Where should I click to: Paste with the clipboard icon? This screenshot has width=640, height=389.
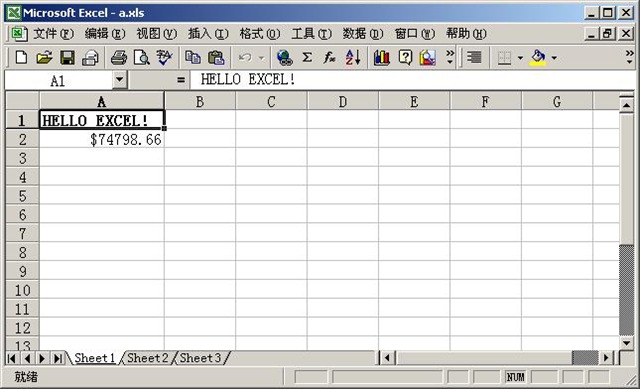[216, 58]
